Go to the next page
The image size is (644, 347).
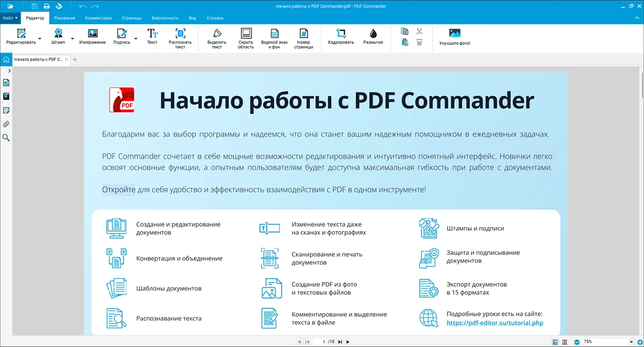pyautogui.click(x=348, y=342)
